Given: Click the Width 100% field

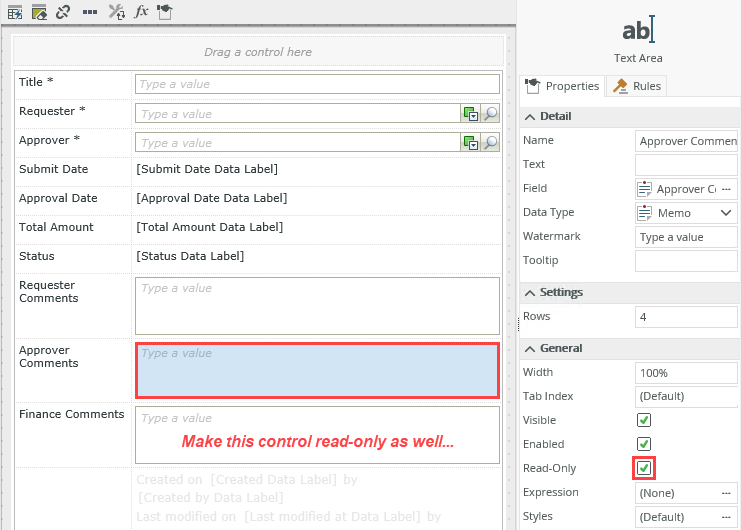Looking at the screenshot, I should point(686,373).
